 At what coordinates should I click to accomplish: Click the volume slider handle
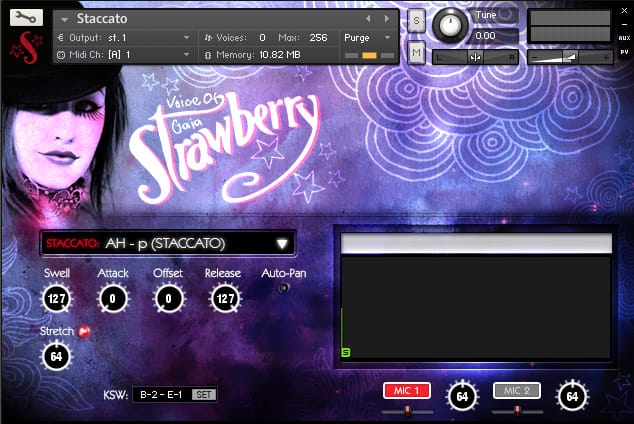(x=571, y=58)
